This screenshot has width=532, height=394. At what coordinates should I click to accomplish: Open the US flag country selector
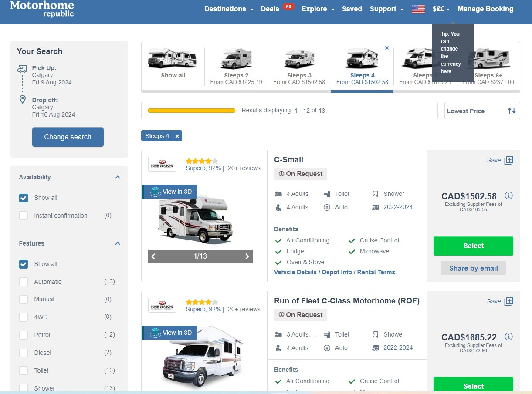click(418, 9)
